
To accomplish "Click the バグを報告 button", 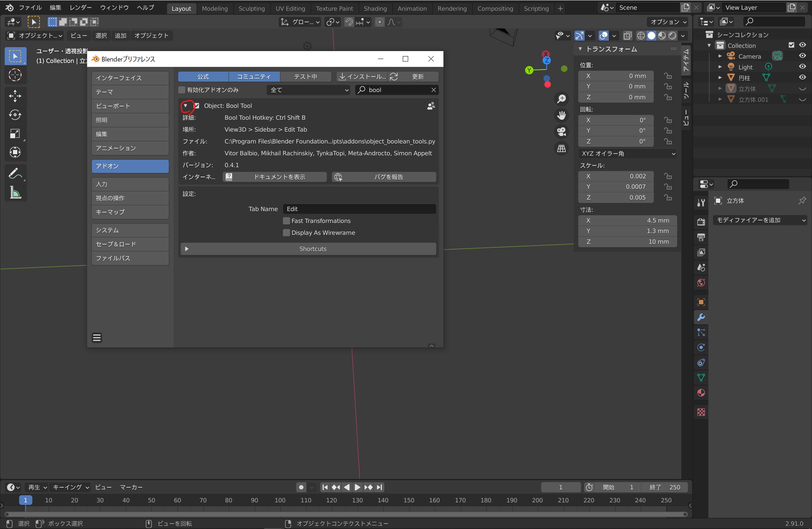I will pos(384,177).
